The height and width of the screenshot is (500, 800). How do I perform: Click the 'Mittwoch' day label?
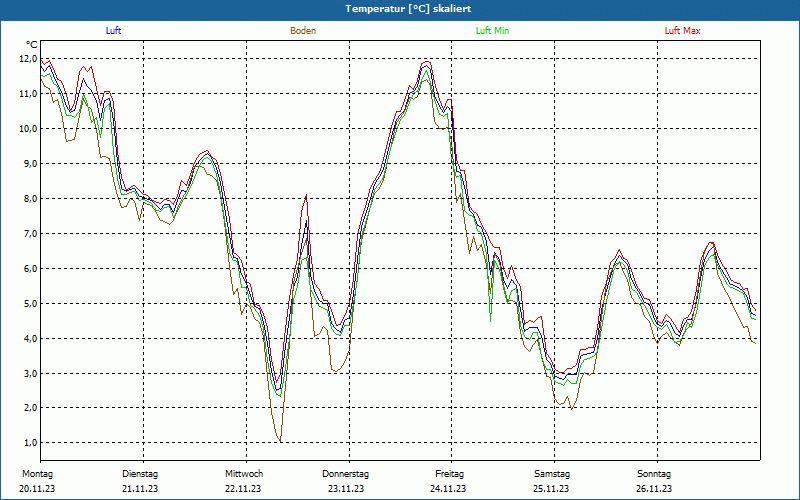point(244,474)
